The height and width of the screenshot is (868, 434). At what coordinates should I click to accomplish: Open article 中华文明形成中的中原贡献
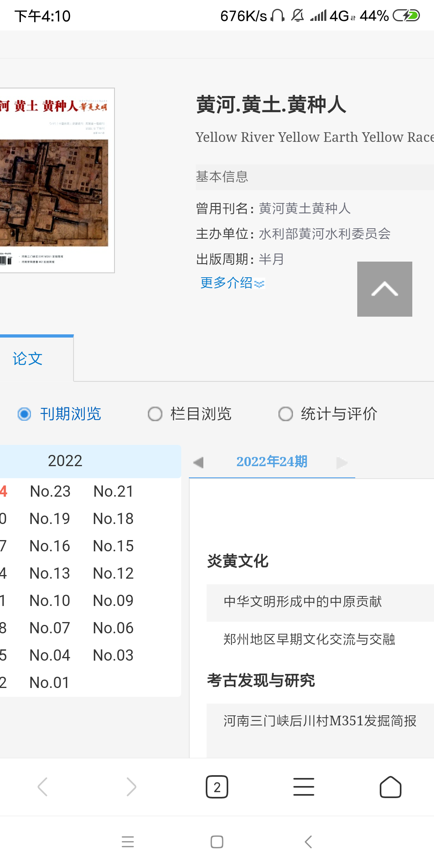tap(303, 602)
